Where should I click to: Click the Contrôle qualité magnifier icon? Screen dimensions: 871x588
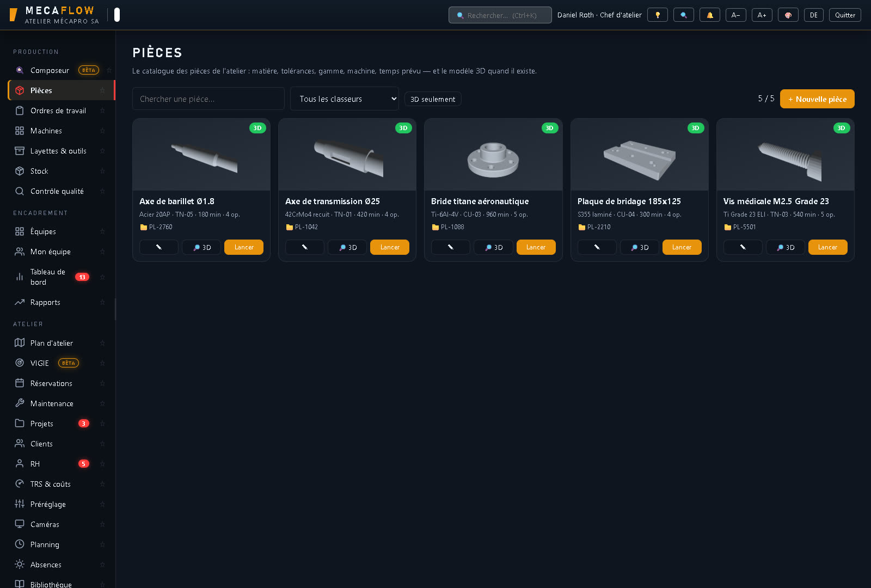coord(20,191)
